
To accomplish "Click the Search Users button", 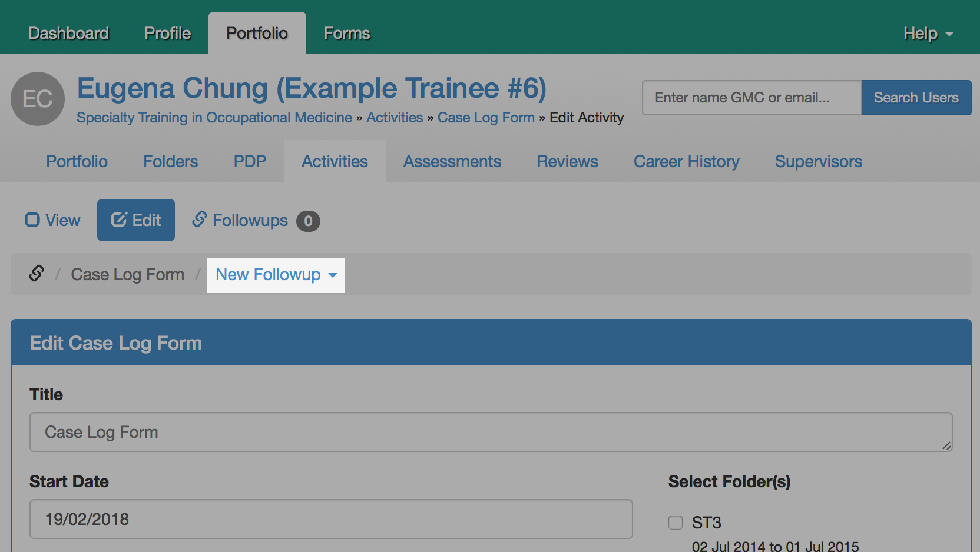I will 916,98.
